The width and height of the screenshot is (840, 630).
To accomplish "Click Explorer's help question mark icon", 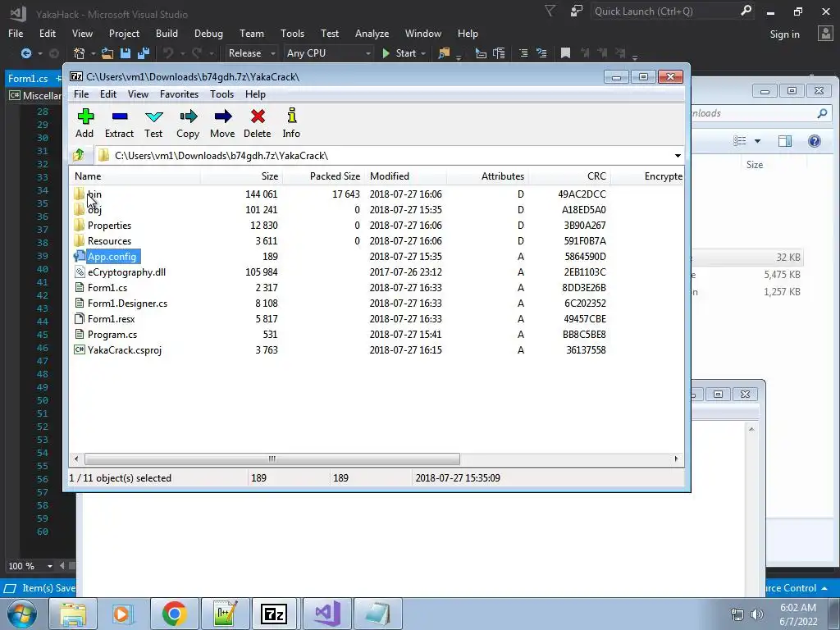I will (815, 141).
